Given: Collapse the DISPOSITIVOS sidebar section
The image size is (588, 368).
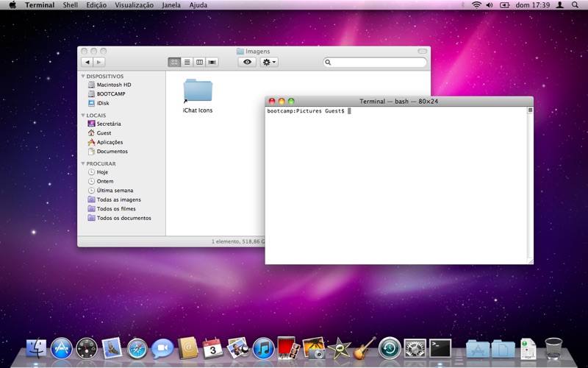Looking at the screenshot, I should pyautogui.click(x=83, y=77).
